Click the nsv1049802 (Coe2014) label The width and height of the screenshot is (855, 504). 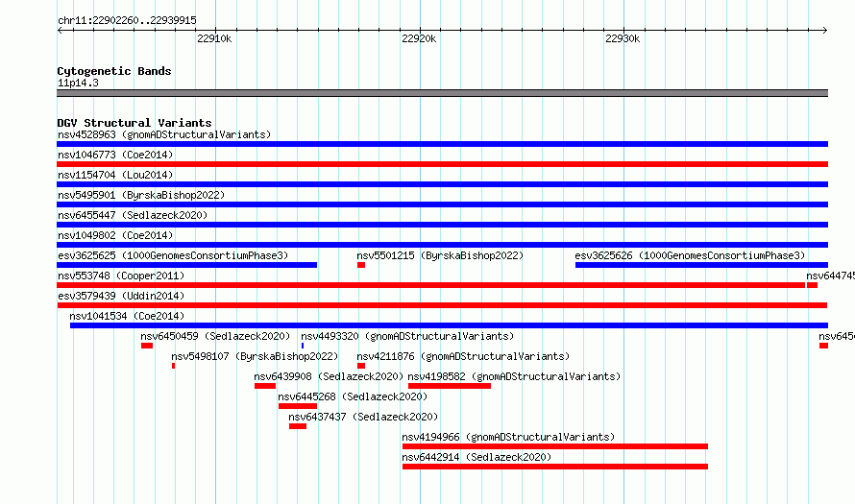point(115,235)
